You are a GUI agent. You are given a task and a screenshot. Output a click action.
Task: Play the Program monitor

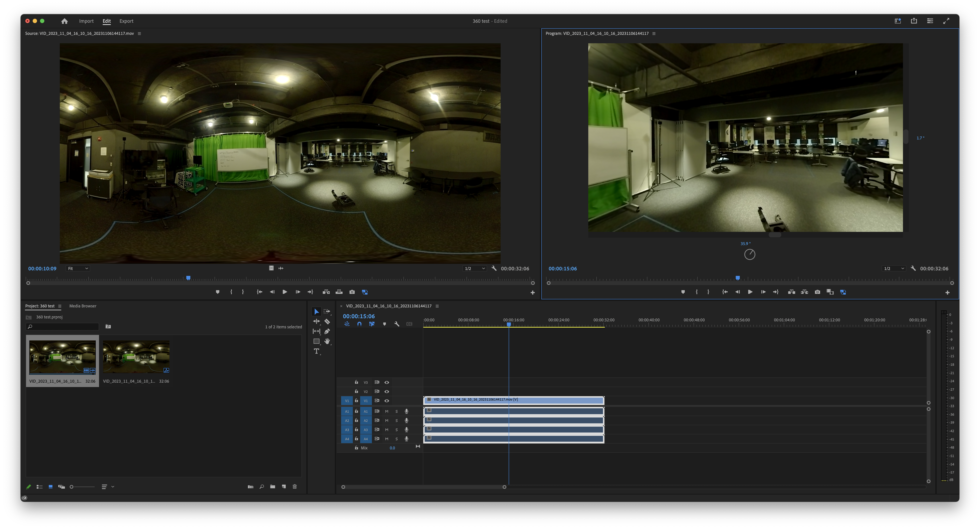tap(750, 292)
